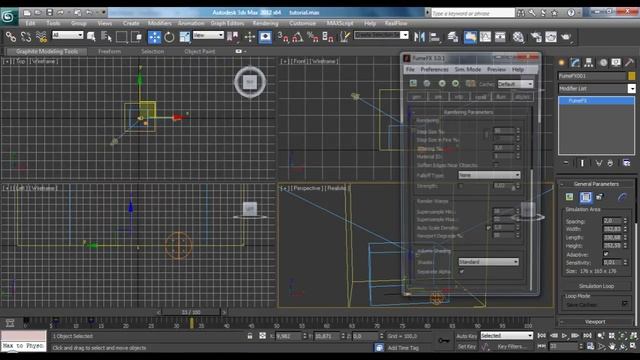Image resolution: width=640 pixels, height=360 pixels.
Task: Switch to the Display command panel
Action: pyautogui.click(x=616, y=62)
